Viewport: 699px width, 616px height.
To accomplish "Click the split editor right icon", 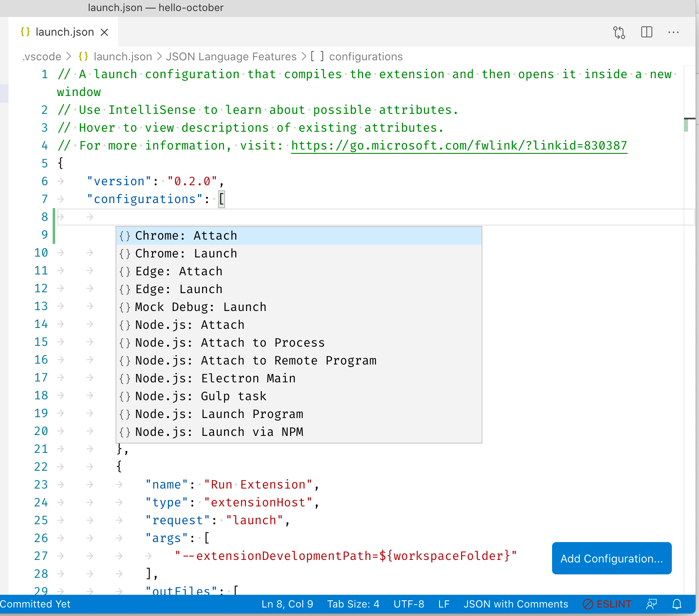I will coord(647,32).
